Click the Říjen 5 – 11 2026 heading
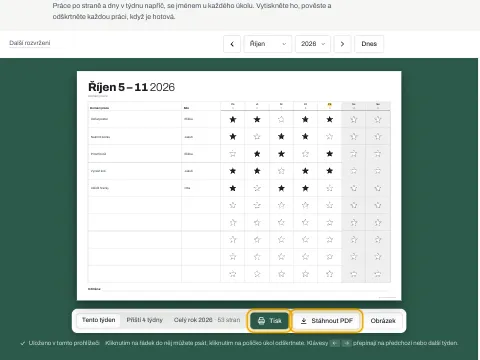The height and width of the screenshot is (360, 480). click(131, 87)
